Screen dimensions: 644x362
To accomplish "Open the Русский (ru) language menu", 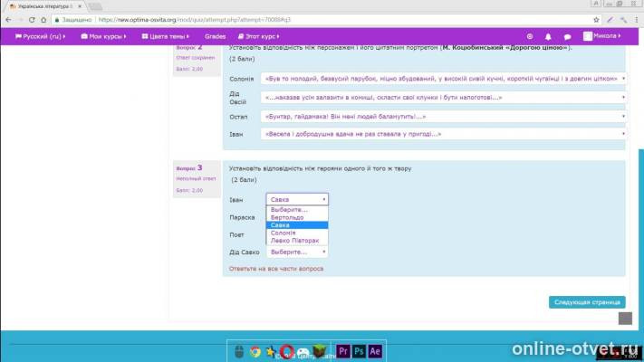I will tap(40, 36).
